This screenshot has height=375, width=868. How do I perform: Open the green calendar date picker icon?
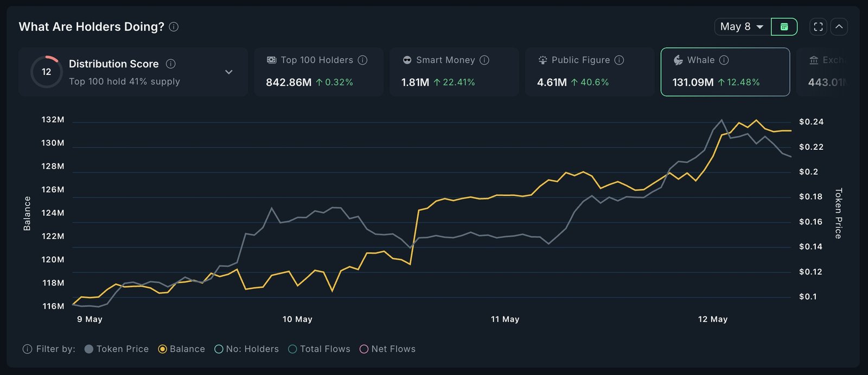784,27
